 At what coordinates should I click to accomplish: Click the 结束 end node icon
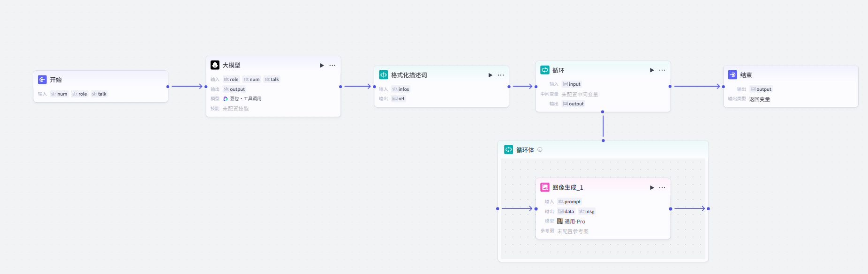(732, 75)
